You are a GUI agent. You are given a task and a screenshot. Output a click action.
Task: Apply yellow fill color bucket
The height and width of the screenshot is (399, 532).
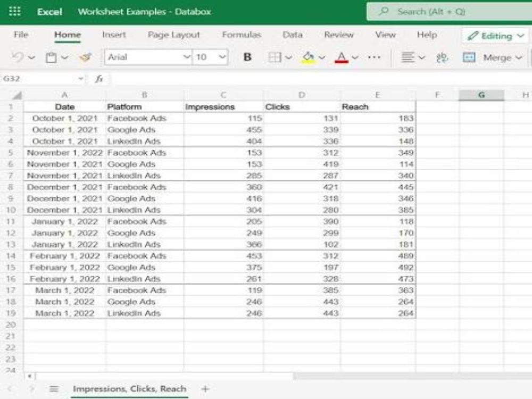pyautogui.click(x=308, y=57)
